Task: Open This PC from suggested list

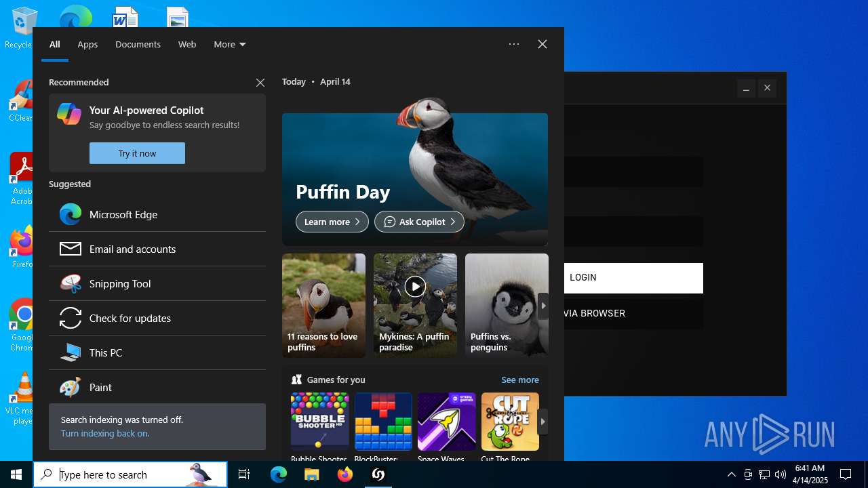Action: [x=157, y=352]
